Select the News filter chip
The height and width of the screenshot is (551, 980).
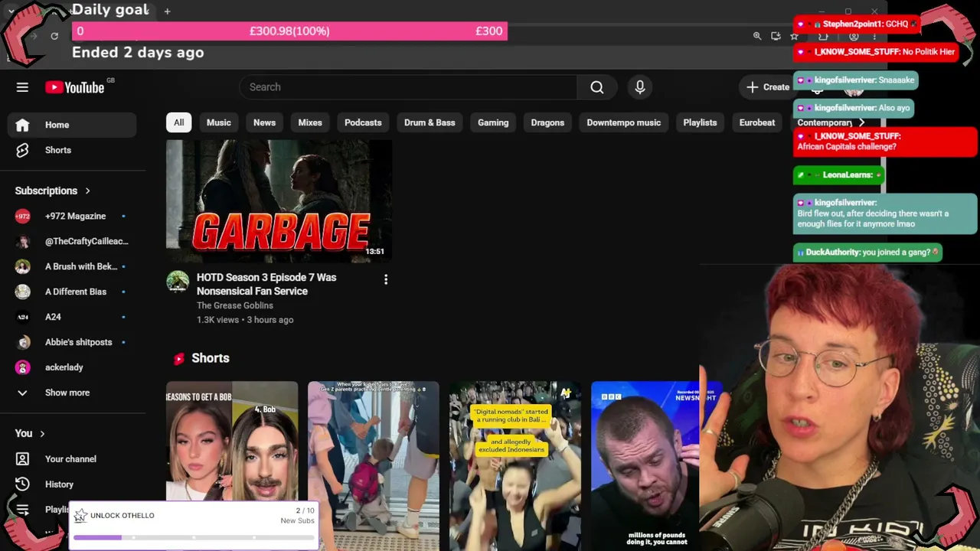264,122
